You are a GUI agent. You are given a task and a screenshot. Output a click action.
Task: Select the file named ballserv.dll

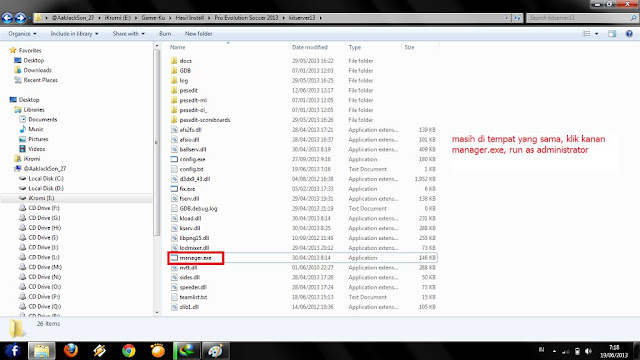193,149
